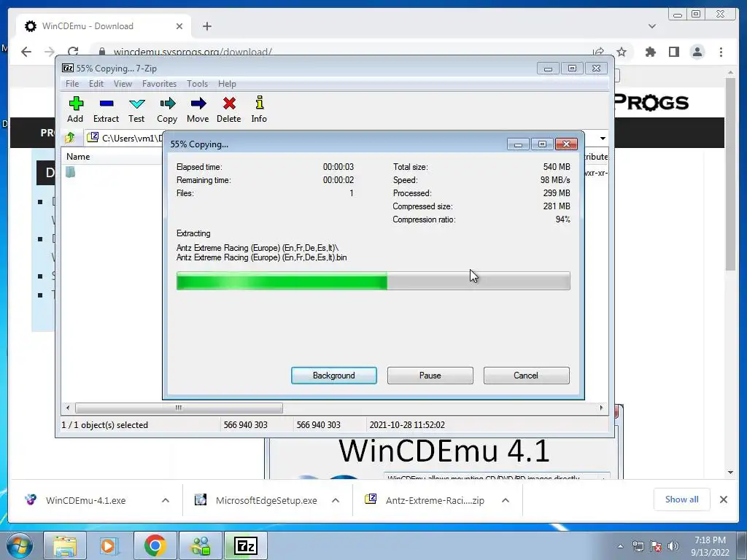
Task: Pause the extraction
Action: pyautogui.click(x=430, y=376)
